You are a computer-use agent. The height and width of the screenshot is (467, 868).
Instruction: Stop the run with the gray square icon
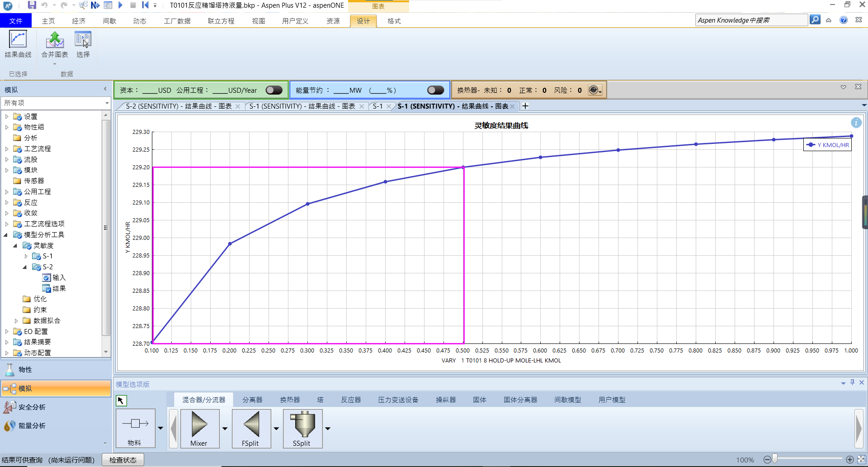[x=133, y=5]
